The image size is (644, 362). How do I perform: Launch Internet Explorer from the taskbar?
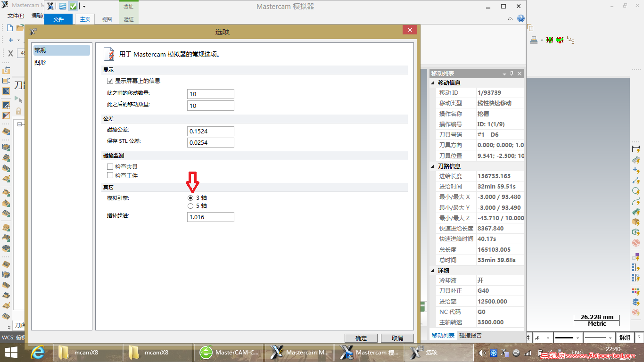(x=37, y=352)
